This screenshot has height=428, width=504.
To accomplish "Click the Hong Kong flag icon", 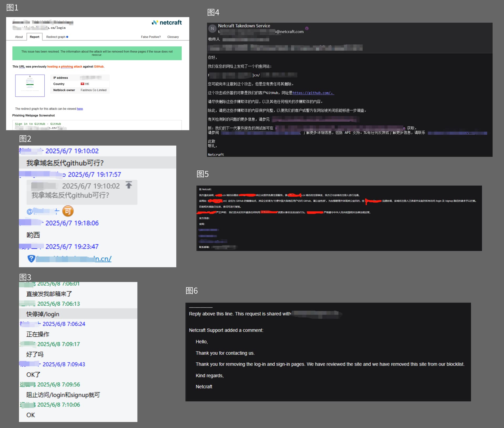I will click(x=82, y=84).
